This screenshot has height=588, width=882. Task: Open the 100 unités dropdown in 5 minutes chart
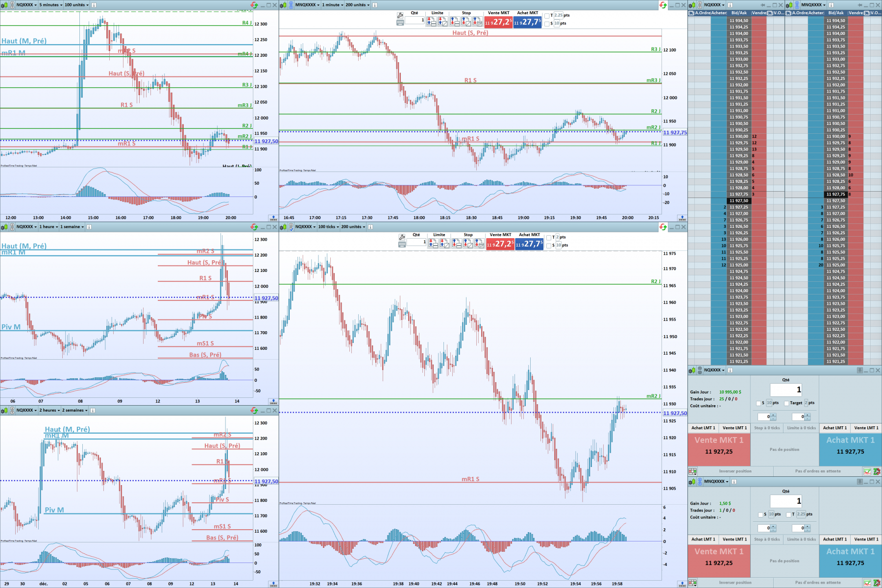[77, 5]
